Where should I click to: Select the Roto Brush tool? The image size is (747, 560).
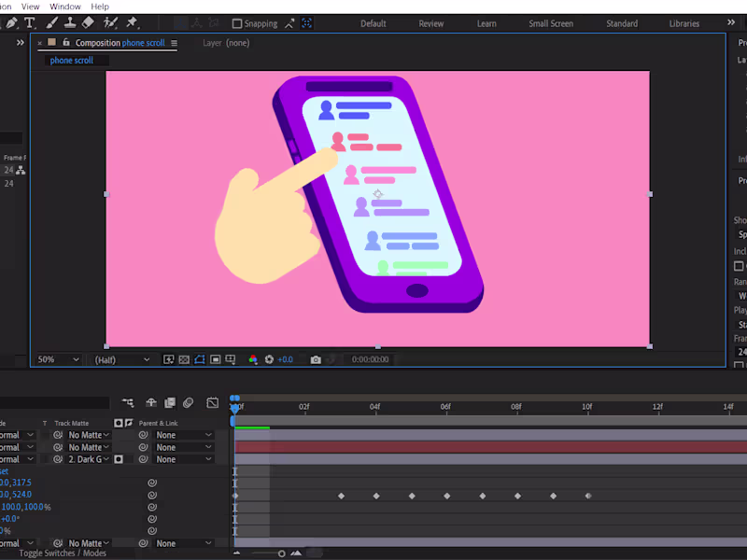[111, 22]
